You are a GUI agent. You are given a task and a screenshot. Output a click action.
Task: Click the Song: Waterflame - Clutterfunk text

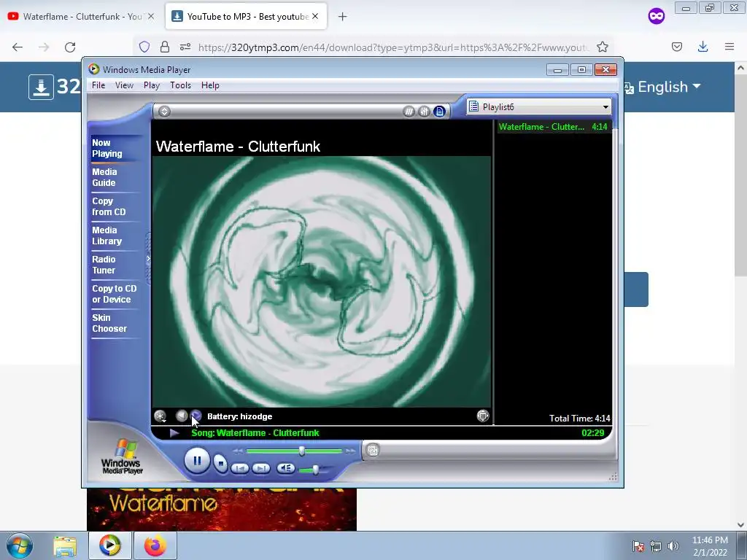click(255, 433)
